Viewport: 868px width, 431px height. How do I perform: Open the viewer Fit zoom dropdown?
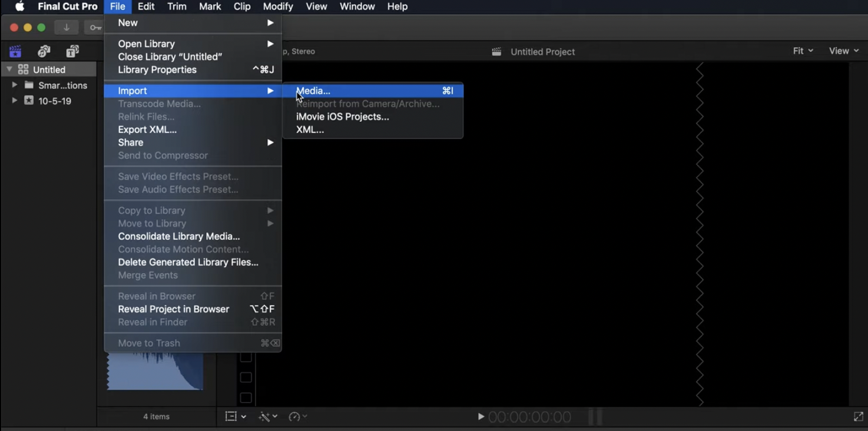pos(803,51)
